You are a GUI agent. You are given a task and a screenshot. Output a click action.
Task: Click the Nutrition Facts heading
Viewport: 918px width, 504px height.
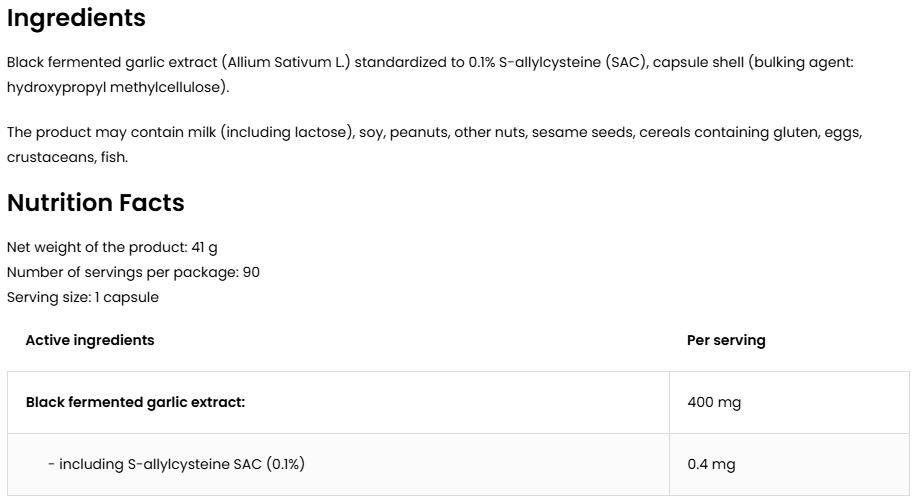(x=95, y=203)
